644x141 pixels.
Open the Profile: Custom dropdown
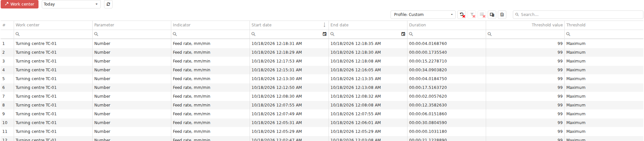423,15
